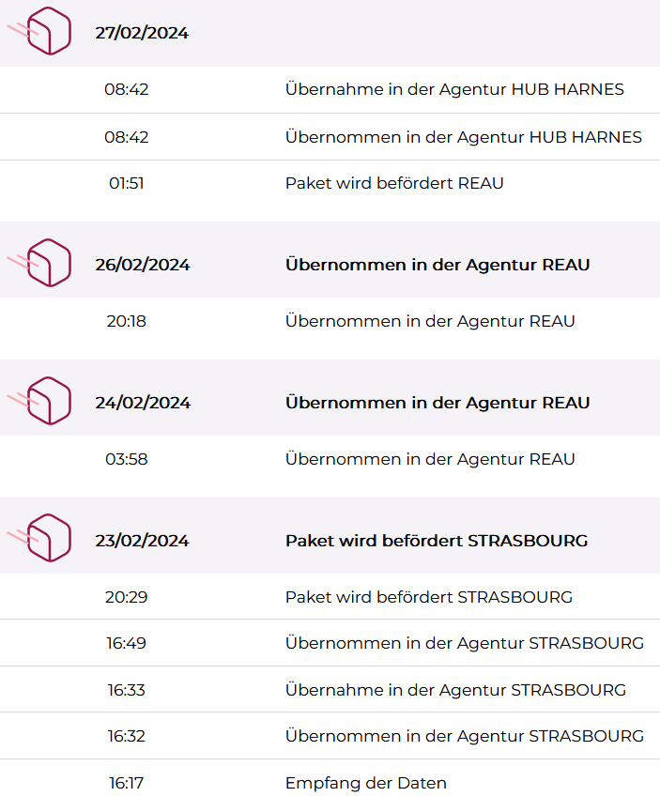This screenshot has width=660, height=812.
Task: Click the parcel icon beside 23/02/2024
Action: click(39, 539)
